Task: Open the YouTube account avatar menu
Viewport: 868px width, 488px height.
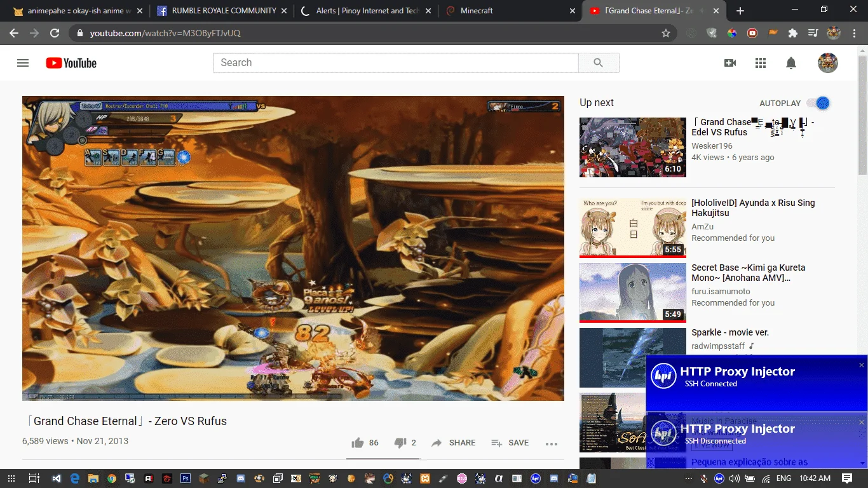Action: tap(827, 63)
